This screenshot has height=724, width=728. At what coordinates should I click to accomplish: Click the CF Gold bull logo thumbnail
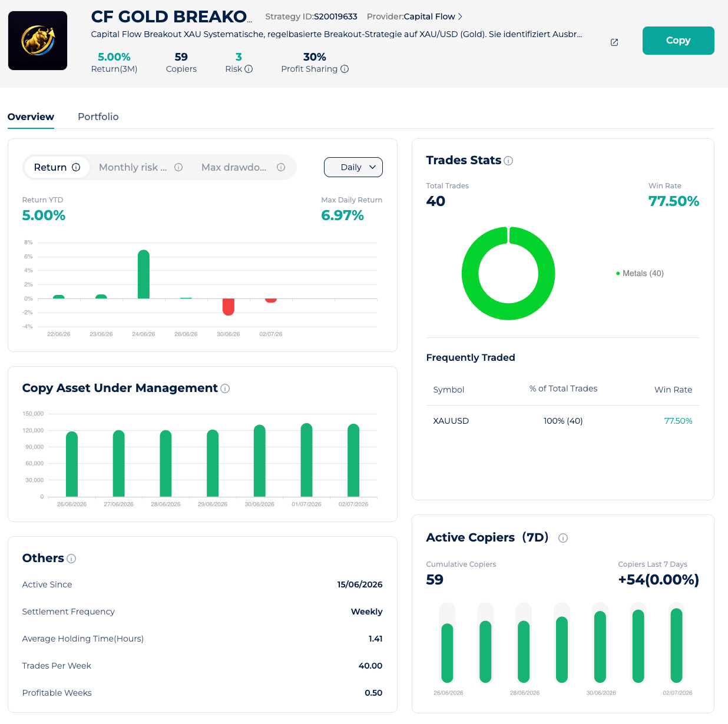(x=38, y=41)
